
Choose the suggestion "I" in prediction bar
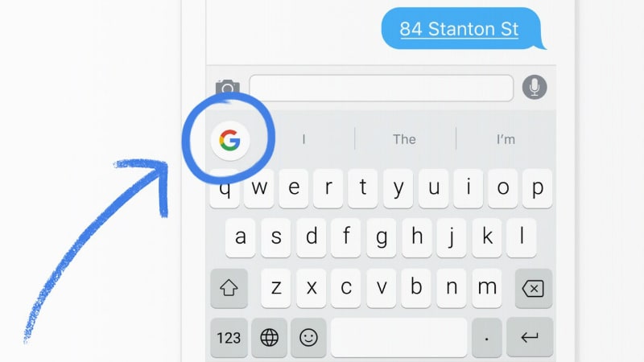point(304,139)
